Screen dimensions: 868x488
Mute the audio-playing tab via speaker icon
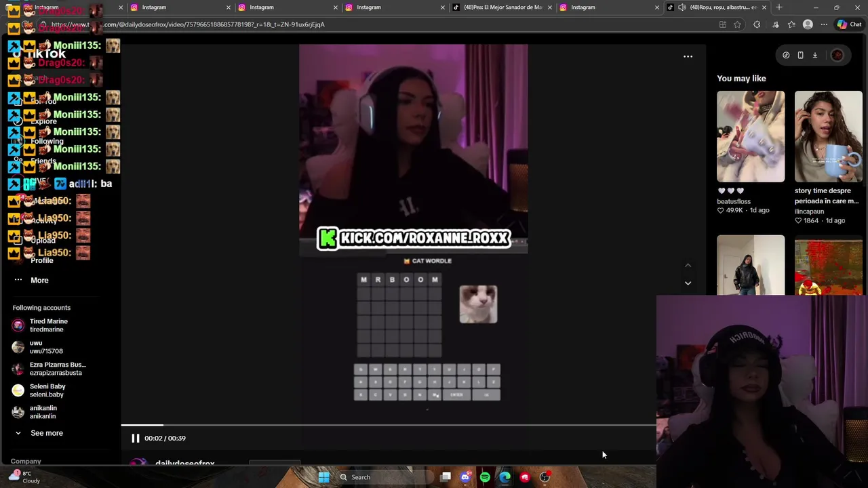pyautogui.click(x=682, y=7)
